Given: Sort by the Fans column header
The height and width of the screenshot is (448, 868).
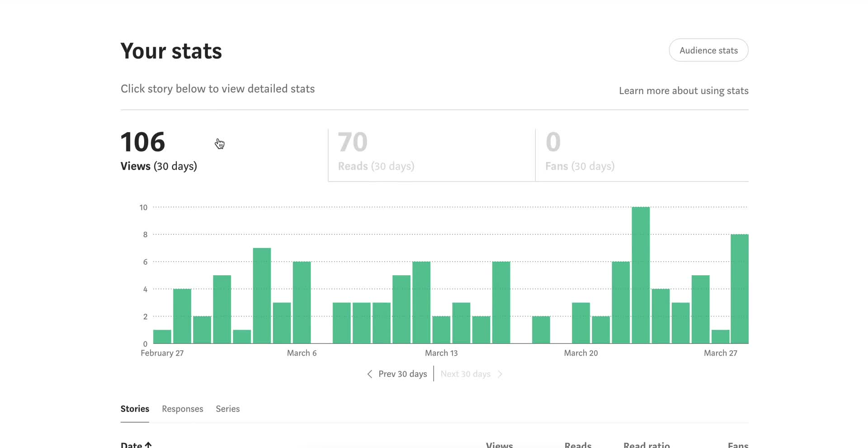Looking at the screenshot, I should (x=738, y=444).
